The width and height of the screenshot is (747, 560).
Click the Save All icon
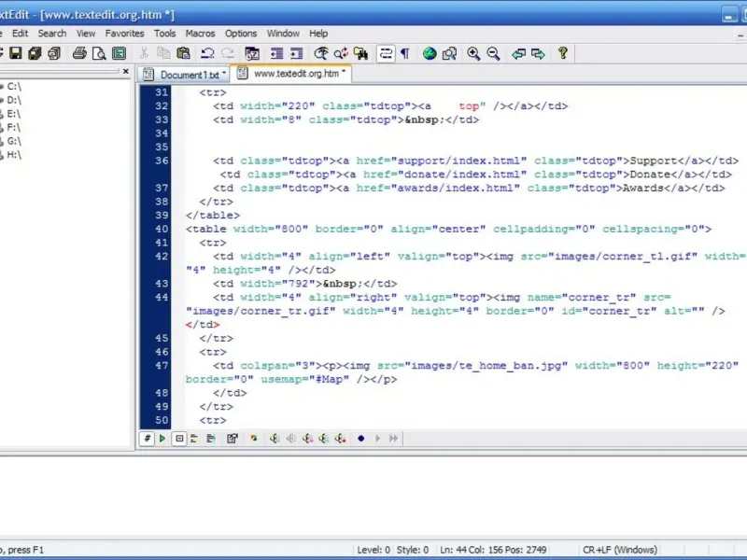tap(35, 53)
